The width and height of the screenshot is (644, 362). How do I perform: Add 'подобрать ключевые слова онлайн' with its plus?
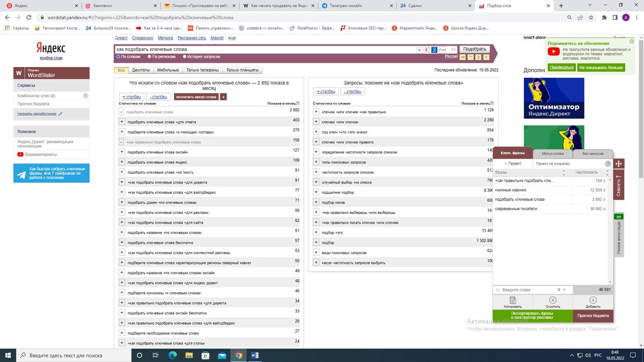coord(122,152)
